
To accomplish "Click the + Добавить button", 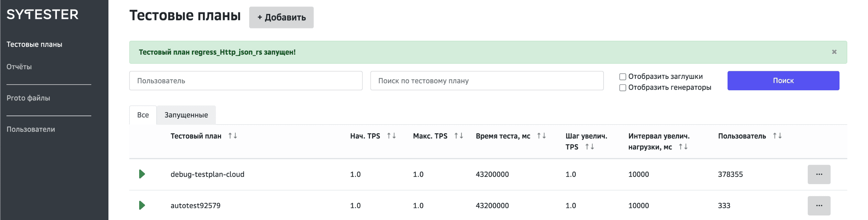I will 281,17.
